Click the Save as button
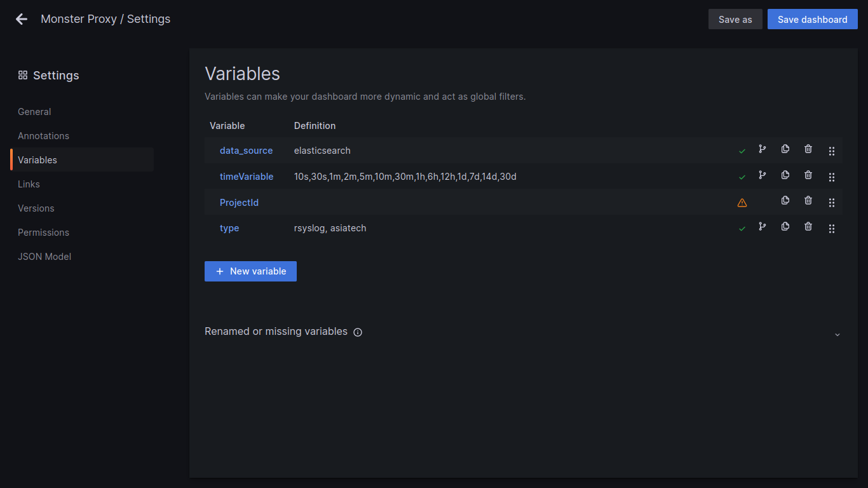Image resolution: width=868 pixels, height=488 pixels. pos(735,19)
